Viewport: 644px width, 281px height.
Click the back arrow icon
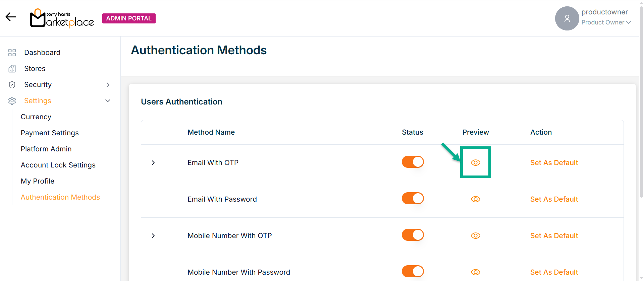(x=11, y=17)
